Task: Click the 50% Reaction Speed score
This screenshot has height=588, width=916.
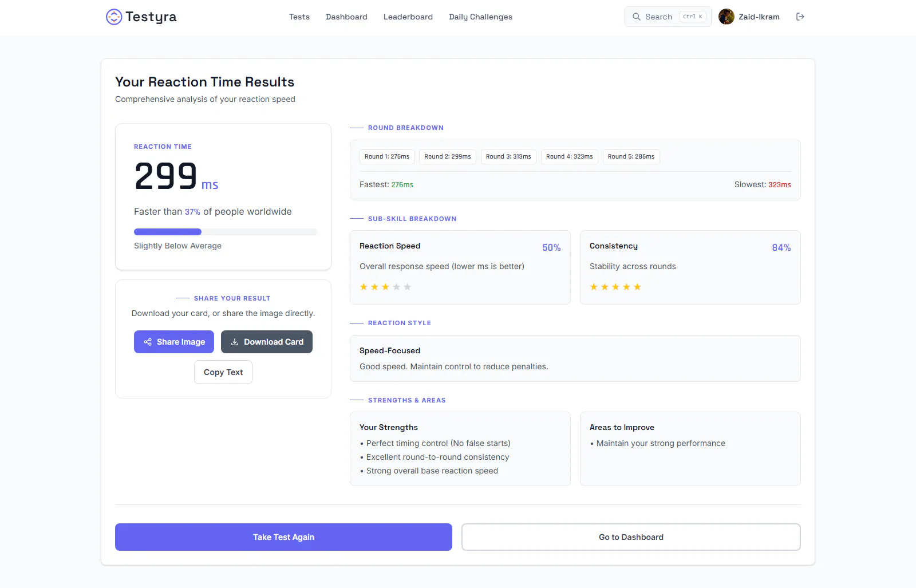Action: click(551, 247)
